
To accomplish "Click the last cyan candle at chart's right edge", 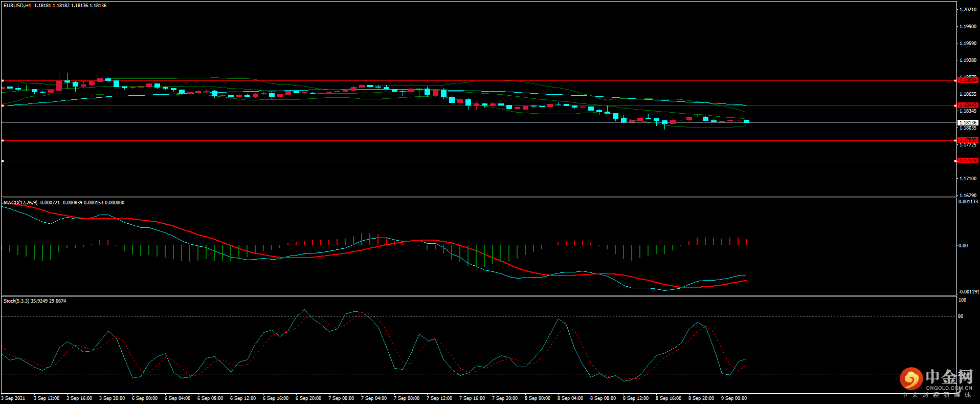I will pos(747,121).
